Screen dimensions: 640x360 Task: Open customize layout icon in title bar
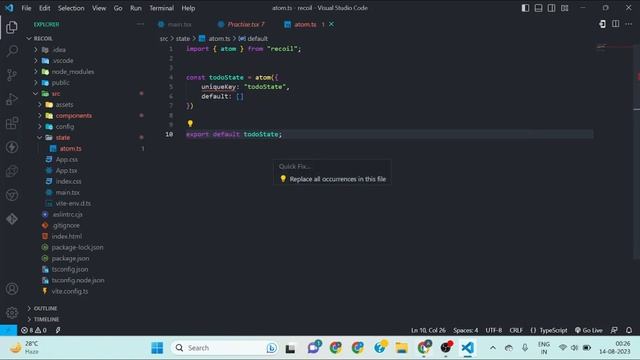pos(564,8)
